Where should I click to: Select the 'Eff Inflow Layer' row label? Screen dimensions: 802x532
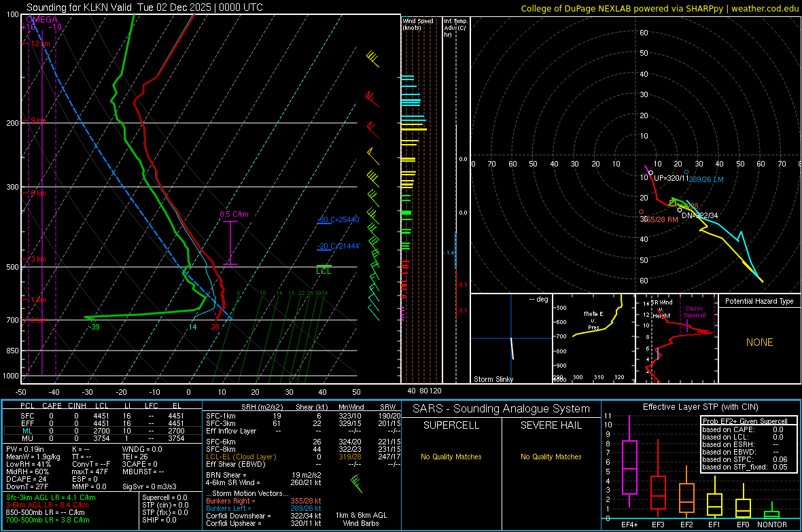tap(231, 431)
